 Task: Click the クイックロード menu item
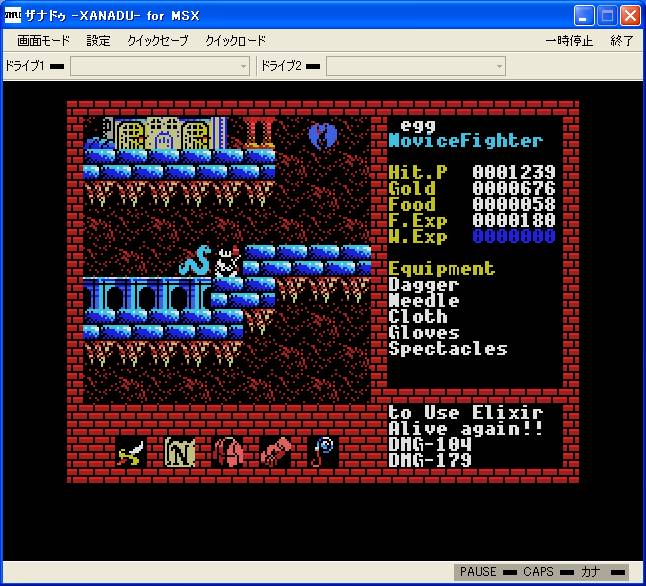coord(236,40)
